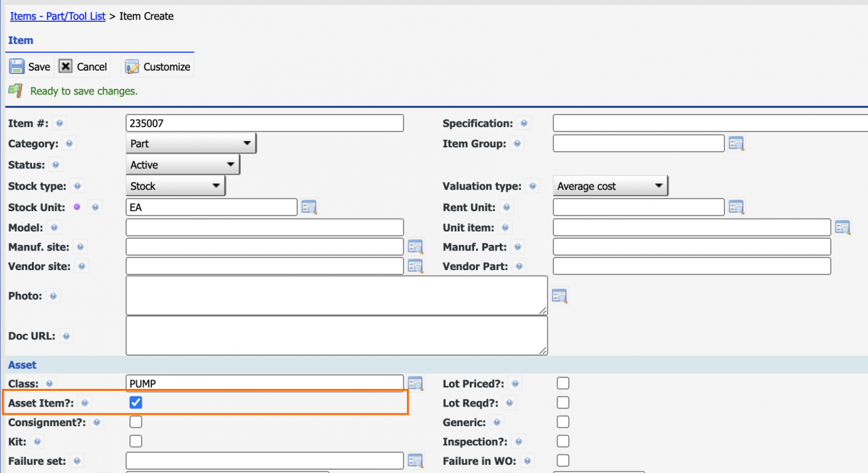Open lookup icon next to Item Group
Screen dimensions: 868x473
click(x=736, y=143)
